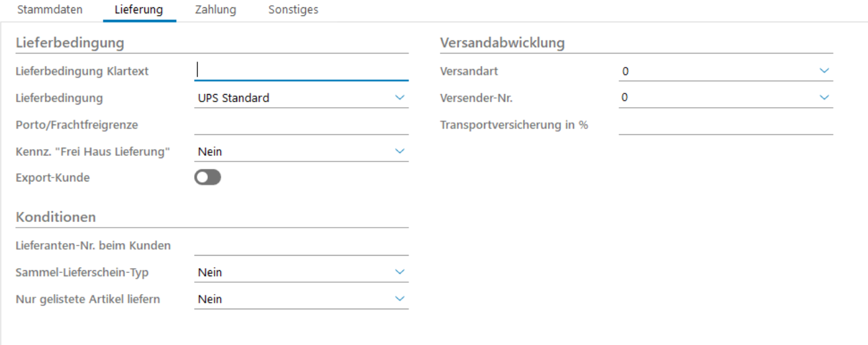Open the Zahlung tab
The height and width of the screenshot is (345, 868).
(216, 10)
